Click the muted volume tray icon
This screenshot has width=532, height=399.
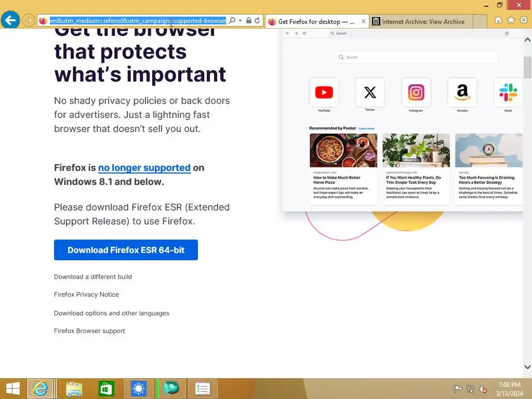[x=483, y=389]
